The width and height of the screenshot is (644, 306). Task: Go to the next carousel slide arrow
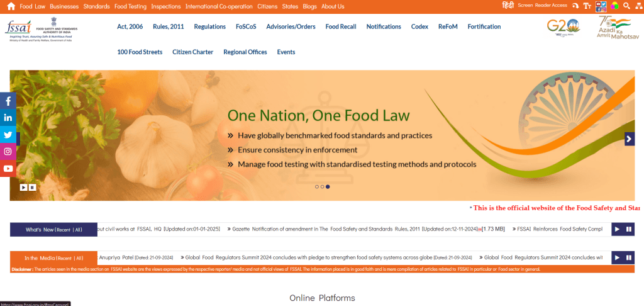(629, 139)
